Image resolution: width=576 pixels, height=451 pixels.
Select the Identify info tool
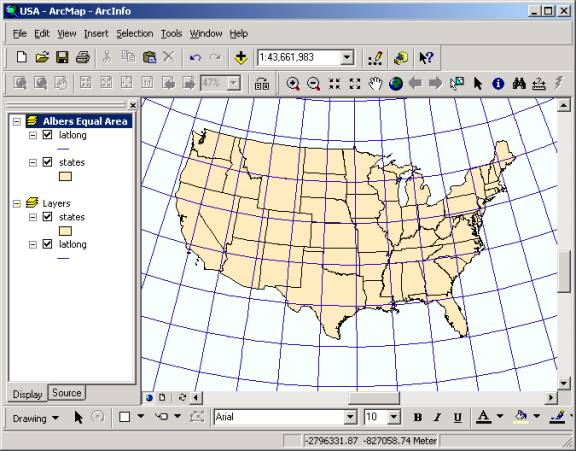tap(498, 84)
